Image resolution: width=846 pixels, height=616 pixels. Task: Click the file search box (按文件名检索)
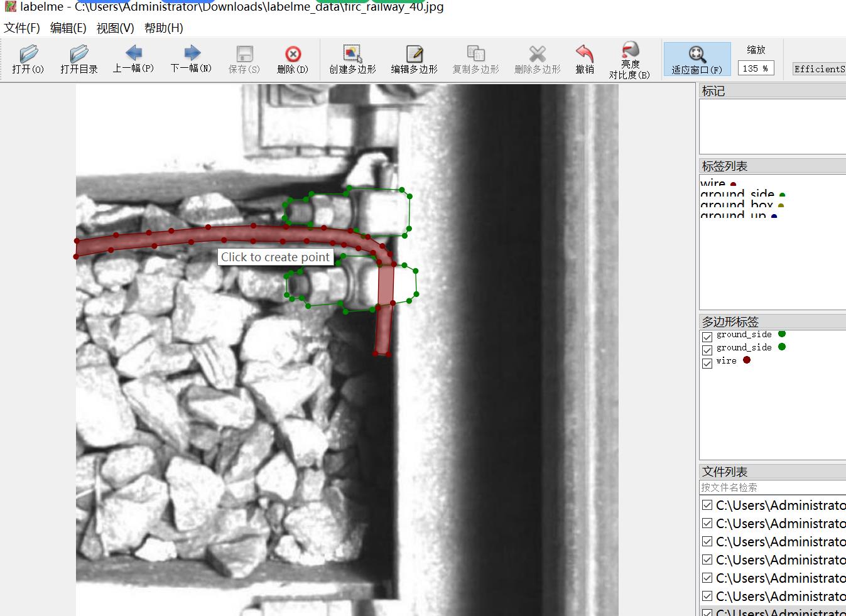(773, 487)
